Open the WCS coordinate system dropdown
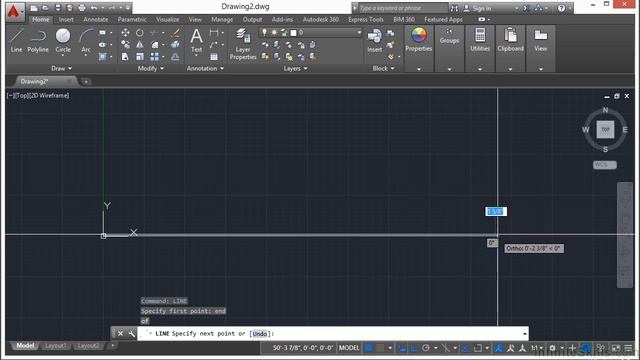Viewport: 640px width, 360px height. pos(604,165)
